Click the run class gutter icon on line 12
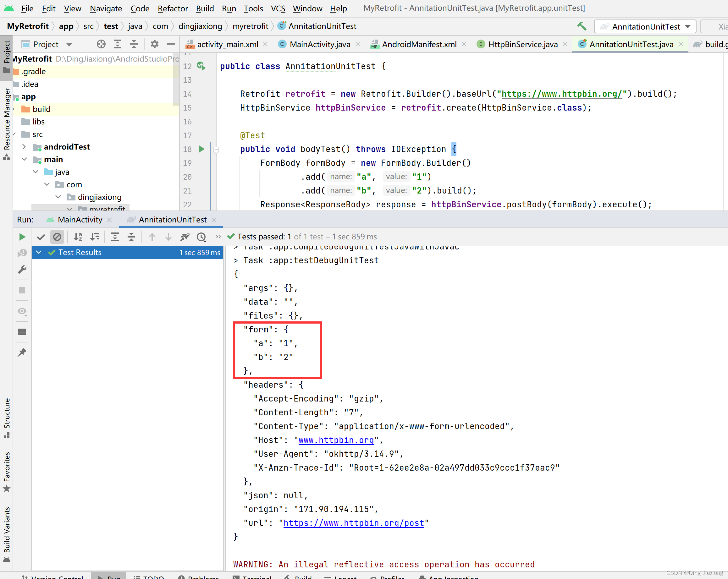 tap(201, 66)
